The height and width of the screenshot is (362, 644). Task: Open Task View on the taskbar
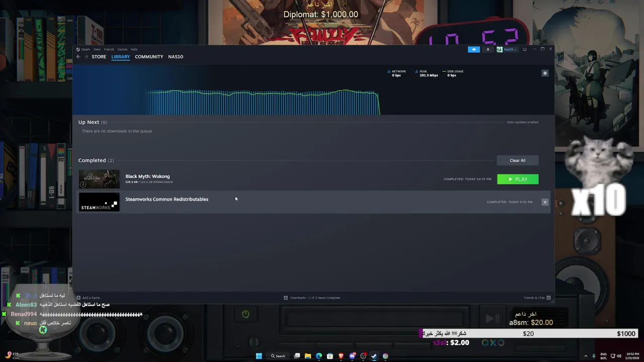[297, 356]
